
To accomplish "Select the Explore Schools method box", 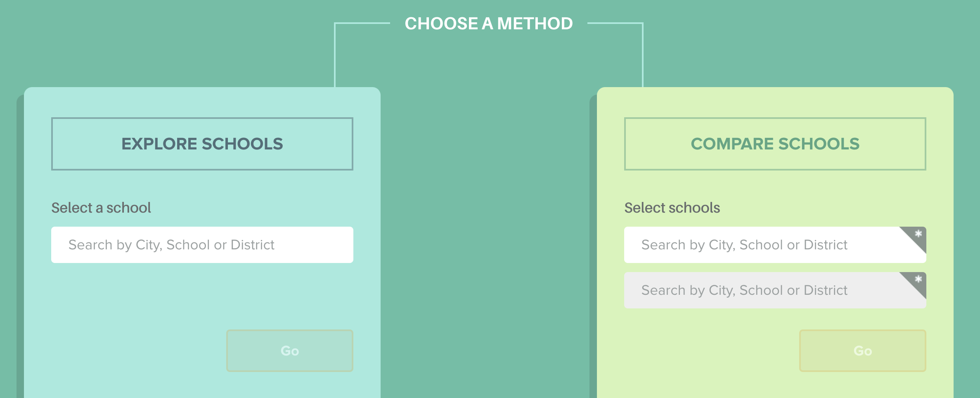I will [202, 144].
